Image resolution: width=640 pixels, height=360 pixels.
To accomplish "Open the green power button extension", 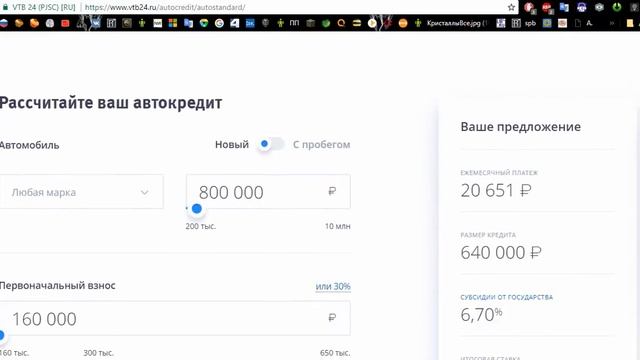I will [616, 7].
